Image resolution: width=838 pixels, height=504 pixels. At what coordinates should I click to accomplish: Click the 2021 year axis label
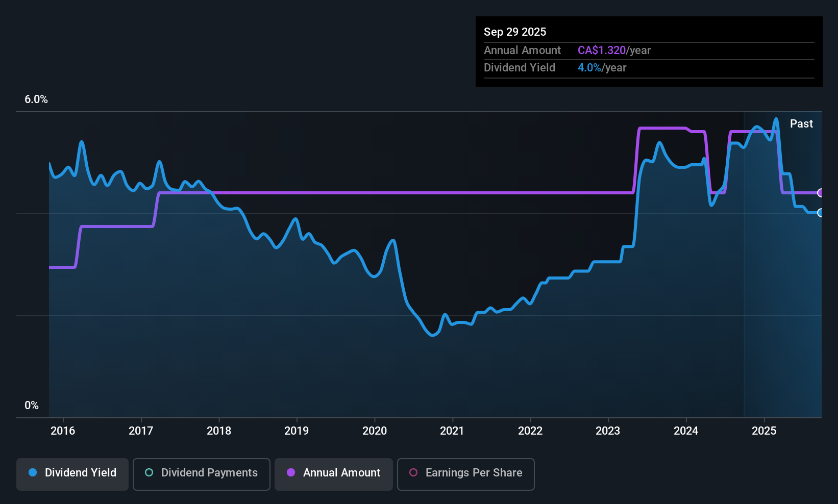click(x=452, y=431)
